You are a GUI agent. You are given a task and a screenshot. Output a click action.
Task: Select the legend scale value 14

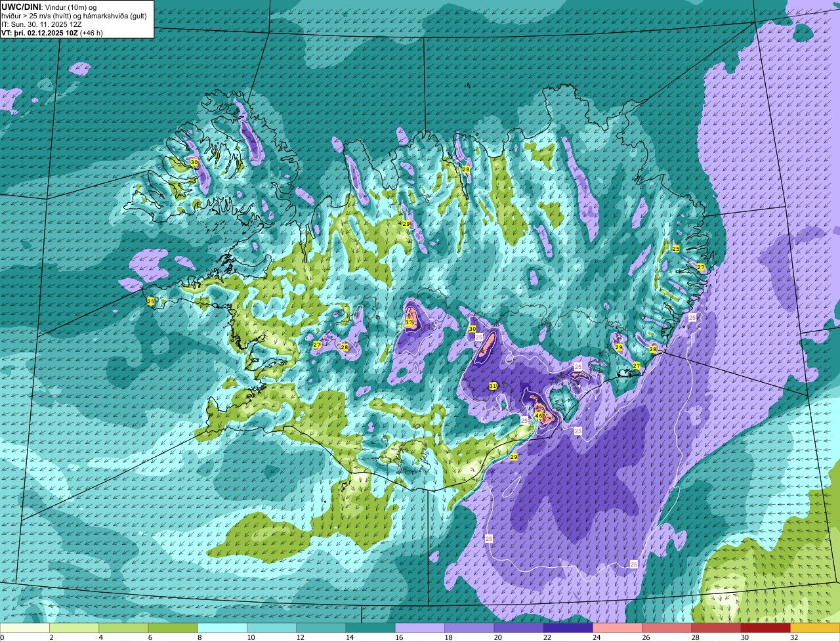coord(350,637)
